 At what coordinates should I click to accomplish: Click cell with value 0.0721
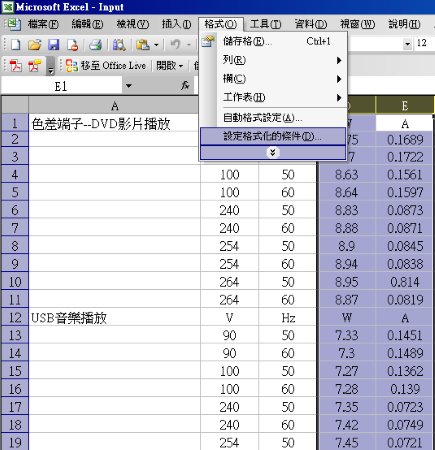tap(404, 442)
